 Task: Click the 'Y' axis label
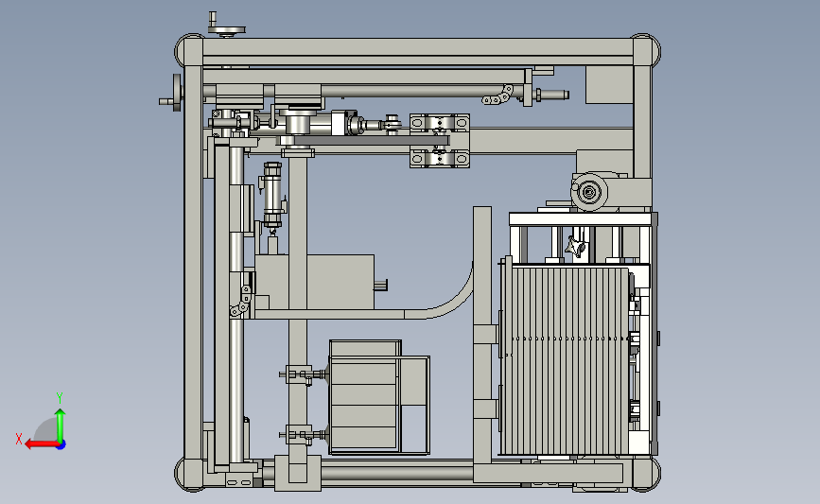(x=60, y=398)
